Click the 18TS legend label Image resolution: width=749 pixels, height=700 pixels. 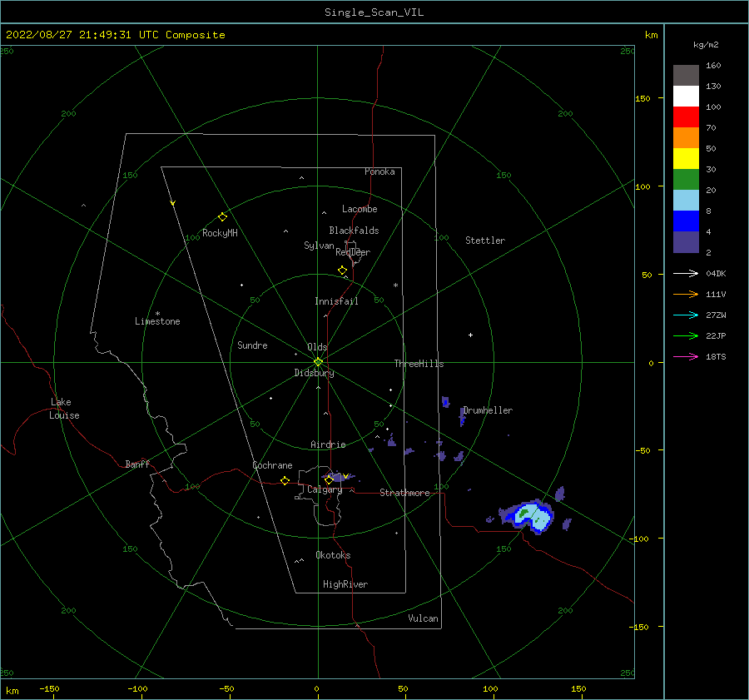click(716, 356)
